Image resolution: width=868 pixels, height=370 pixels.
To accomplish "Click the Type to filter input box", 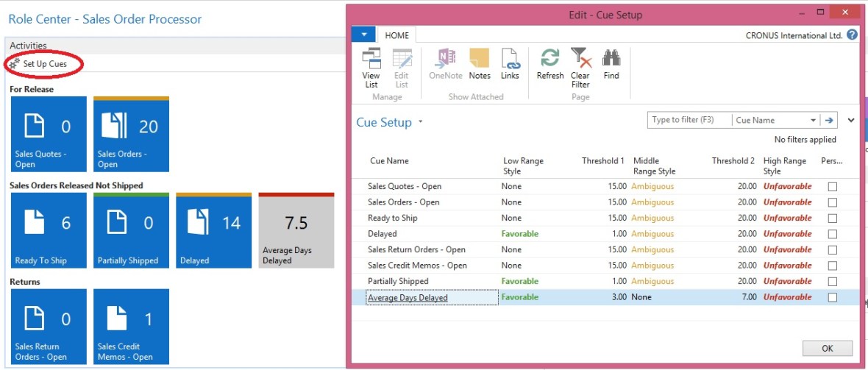I will click(689, 121).
